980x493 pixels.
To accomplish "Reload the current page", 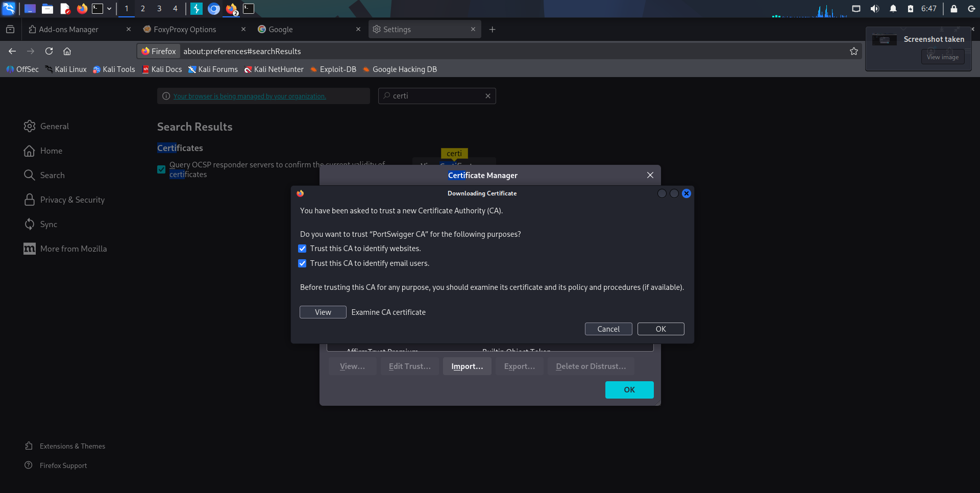I will pos(49,51).
